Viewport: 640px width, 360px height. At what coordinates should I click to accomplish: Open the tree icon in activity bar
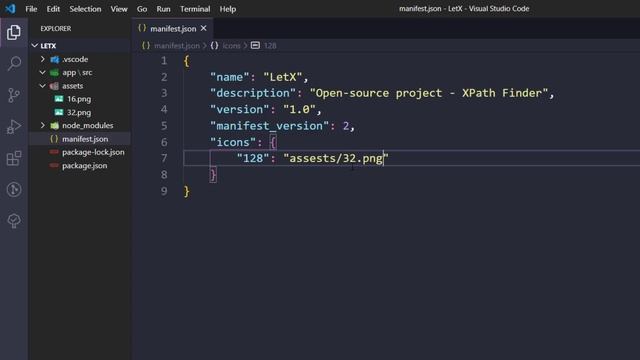(14, 221)
